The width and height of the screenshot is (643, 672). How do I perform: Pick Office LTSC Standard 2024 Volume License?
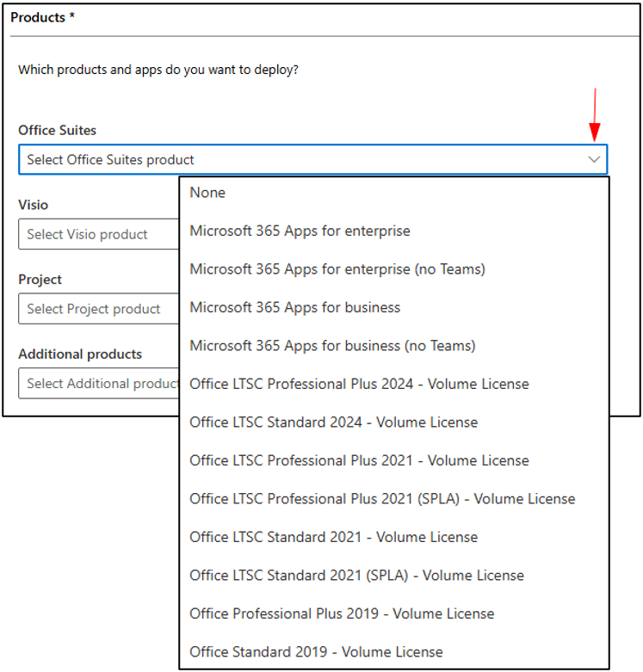tap(394, 422)
